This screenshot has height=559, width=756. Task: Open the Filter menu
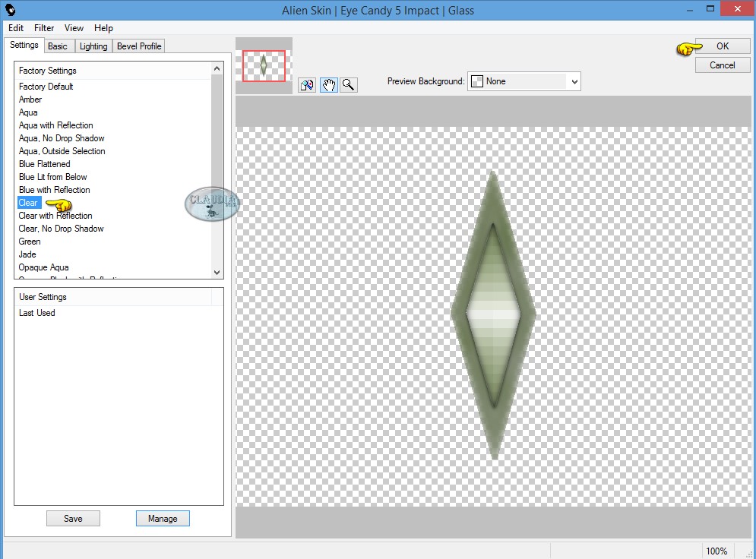coord(44,28)
